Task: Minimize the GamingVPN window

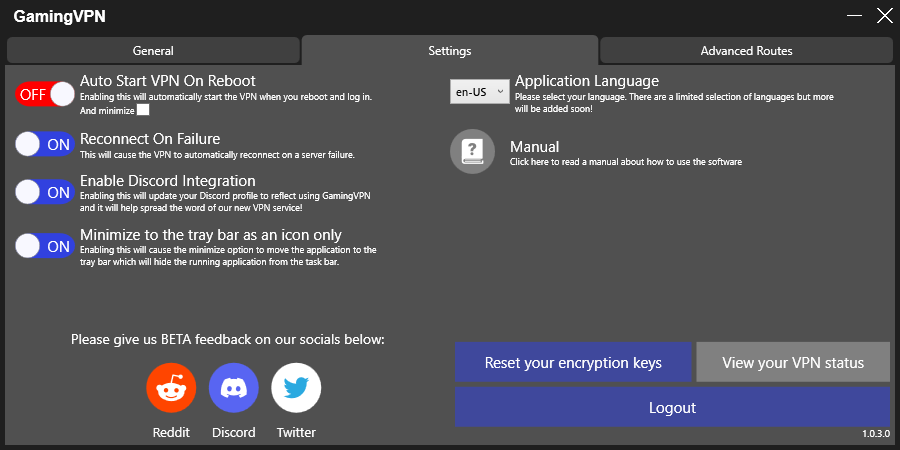Action: pos(853,16)
